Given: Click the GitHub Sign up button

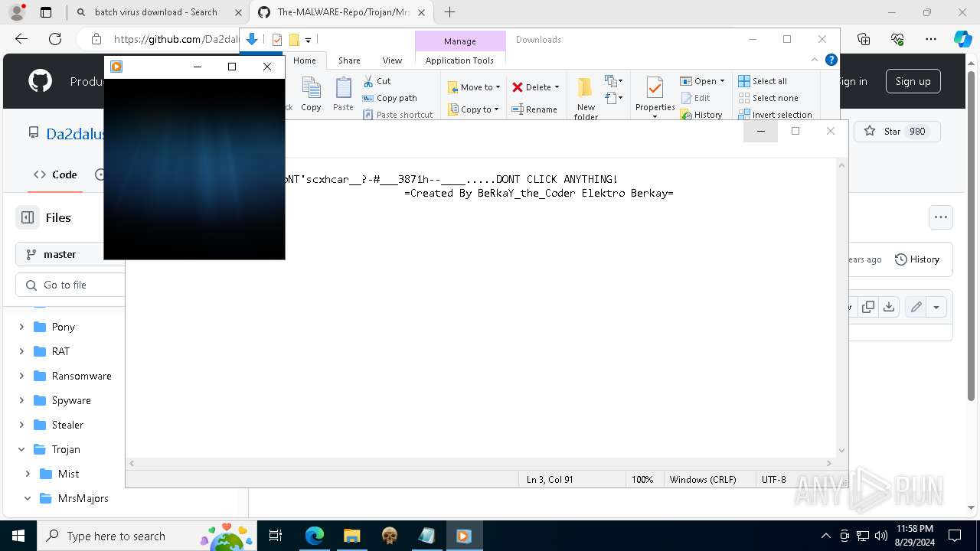Looking at the screenshot, I should [913, 81].
